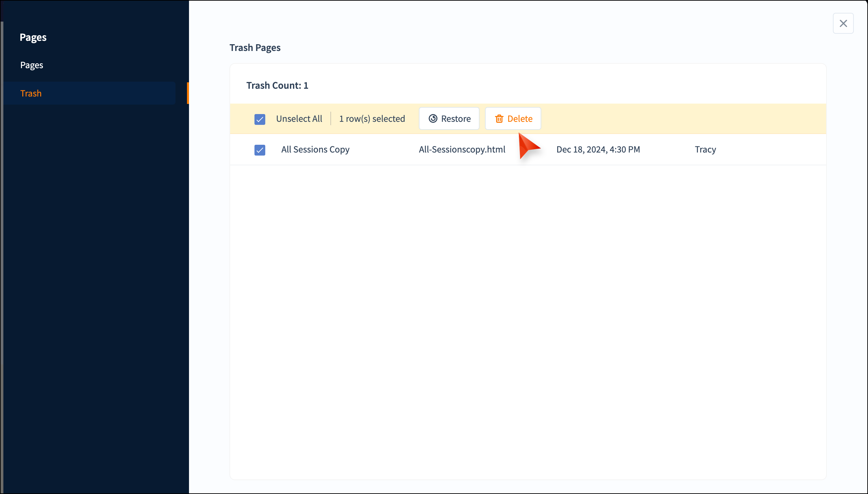Click the All Sessions Copy page name

click(x=315, y=149)
